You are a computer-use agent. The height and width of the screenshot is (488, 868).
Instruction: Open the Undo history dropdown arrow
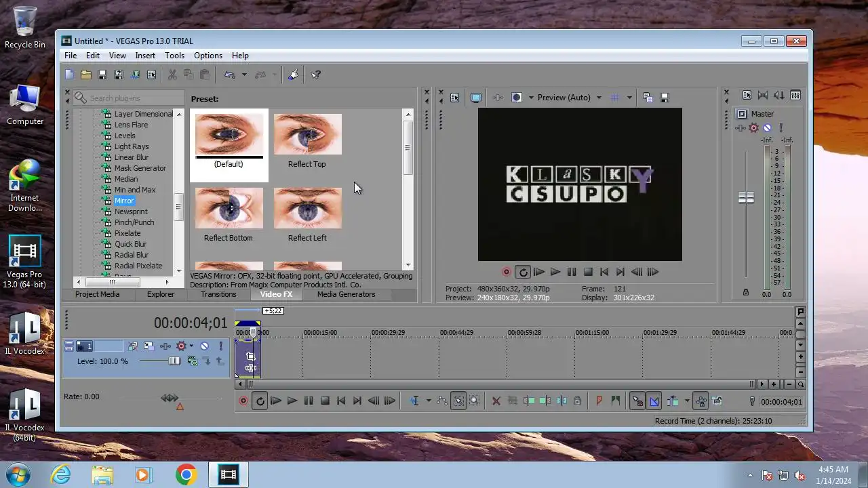coord(244,75)
